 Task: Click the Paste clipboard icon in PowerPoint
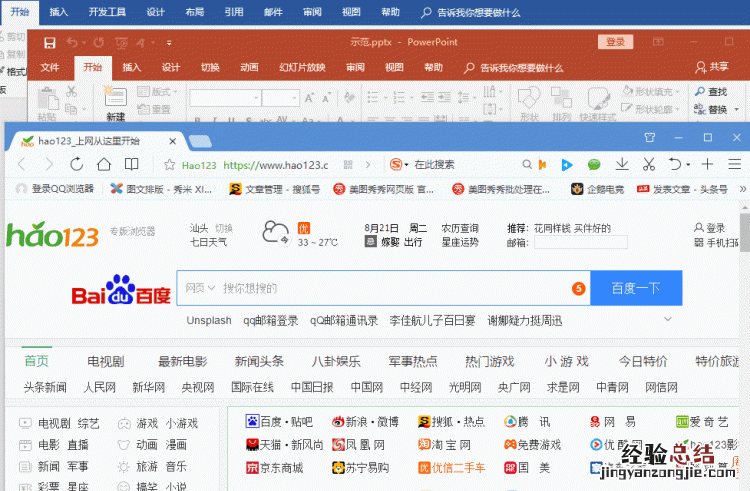coord(48,99)
